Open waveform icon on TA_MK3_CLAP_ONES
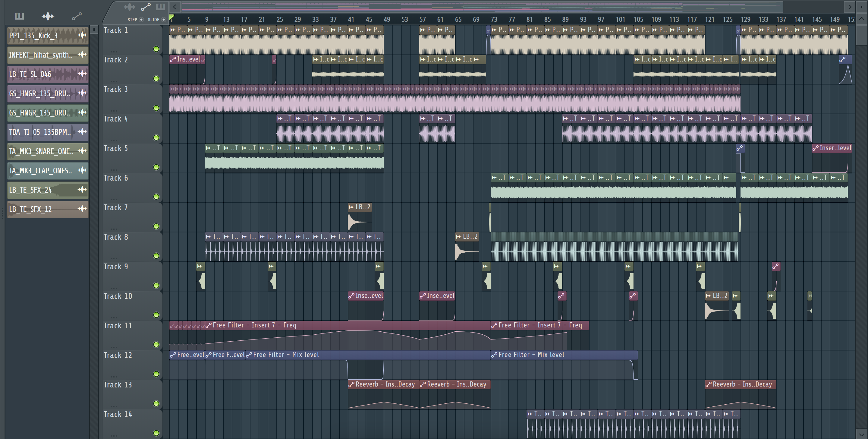868x439 pixels. point(82,170)
